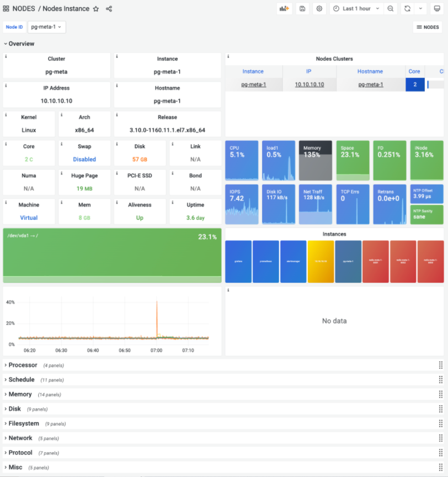
Task: Click the pg-meta-1 instance link in table
Action: [x=253, y=84]
